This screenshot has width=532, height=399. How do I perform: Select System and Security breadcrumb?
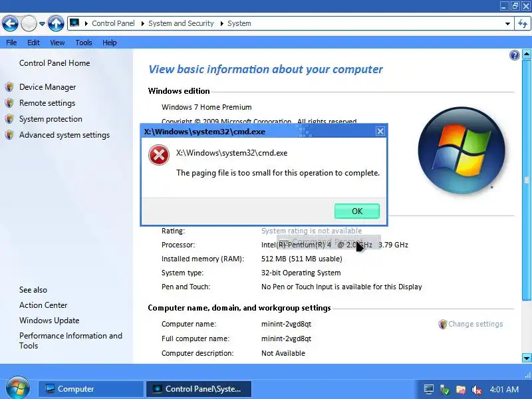coord(181,23)
